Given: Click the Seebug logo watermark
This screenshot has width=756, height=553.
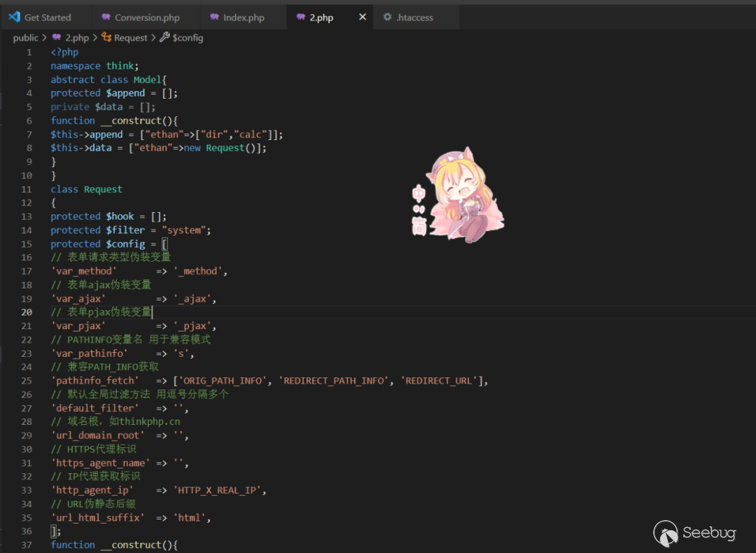Looking at the screenshot, I should [x=695, y=533].
